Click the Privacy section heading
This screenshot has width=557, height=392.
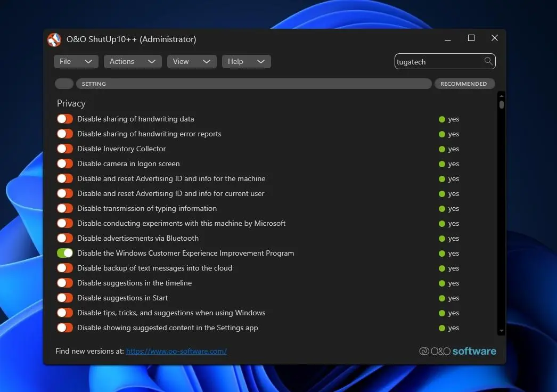click(x=71, y=103)
